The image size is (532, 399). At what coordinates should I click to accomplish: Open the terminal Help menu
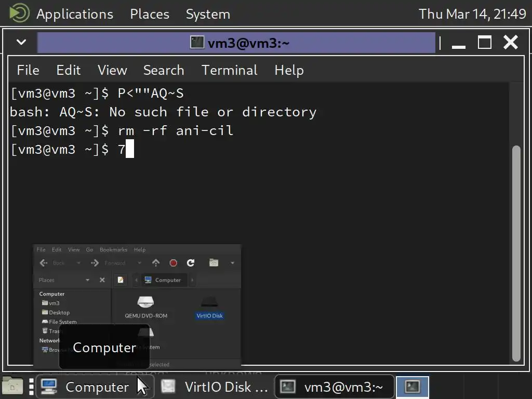point(289,70)
